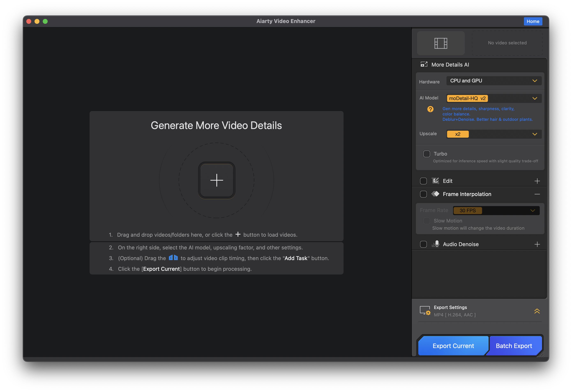
Task: Click the red close window button
Action: click(x=29, y=21)
